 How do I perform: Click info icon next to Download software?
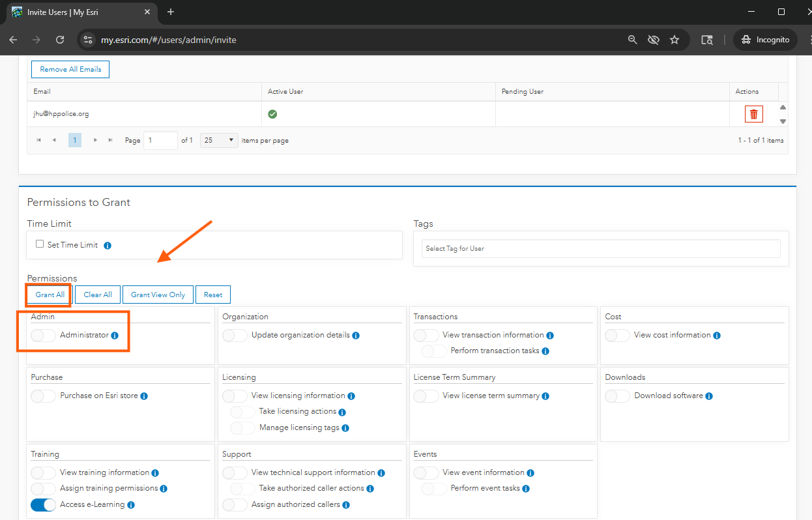708,396
